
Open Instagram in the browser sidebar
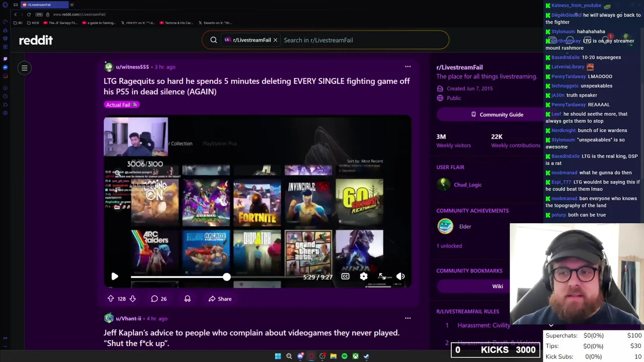[x=5, y=76]
